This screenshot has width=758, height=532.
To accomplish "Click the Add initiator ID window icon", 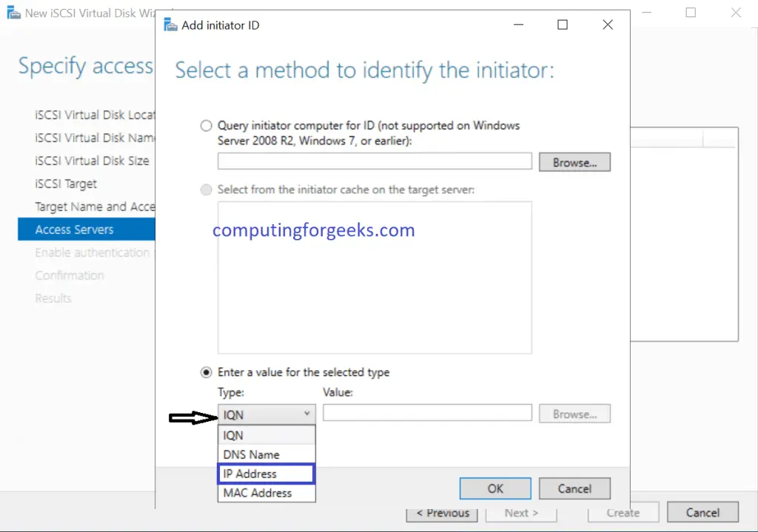I will pos(170,24).
